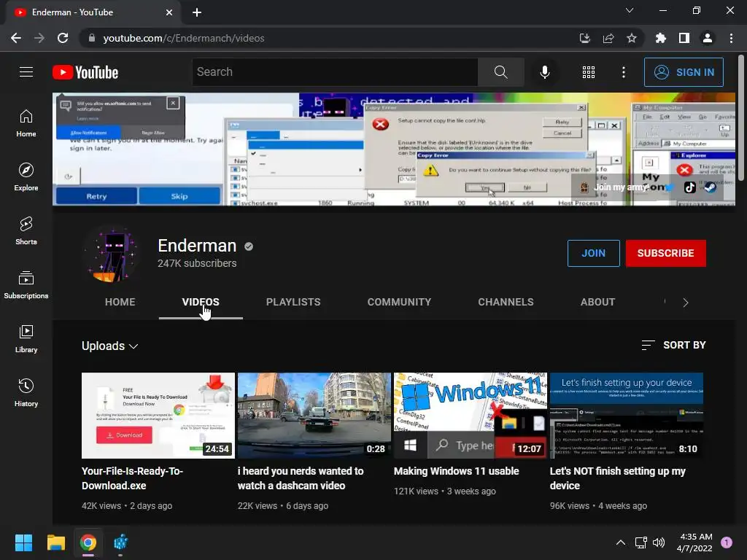Click the browser address bar URL
This screenshot has height=560, width=747.
coord(183,38)
